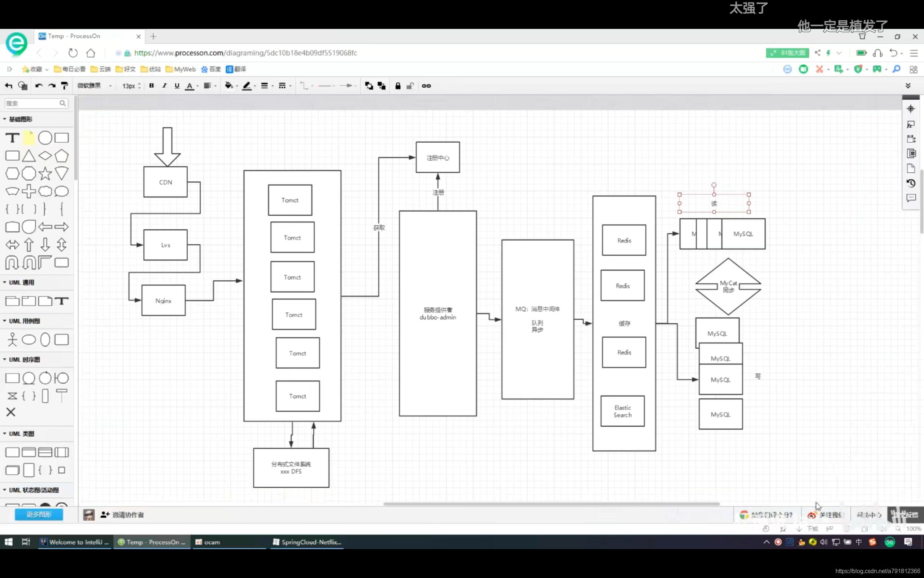Open a new browser tab with plus
924x578 pixels.
tap(153, 36)
